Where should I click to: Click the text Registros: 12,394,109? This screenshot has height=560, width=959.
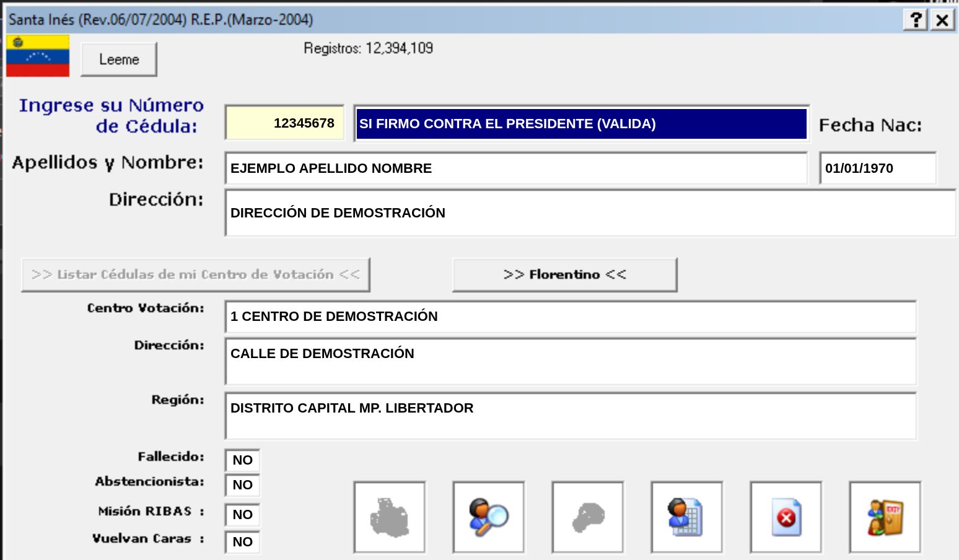369,48
